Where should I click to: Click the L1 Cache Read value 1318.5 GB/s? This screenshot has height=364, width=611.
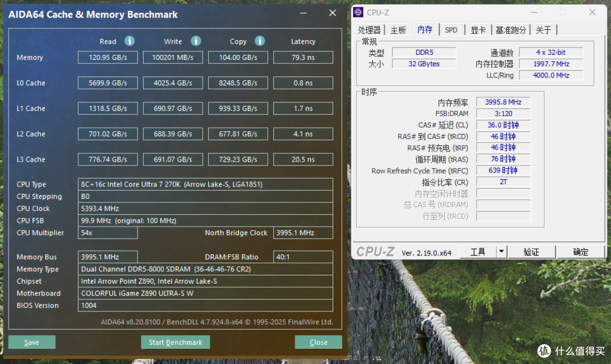click(x=108, y=108)
